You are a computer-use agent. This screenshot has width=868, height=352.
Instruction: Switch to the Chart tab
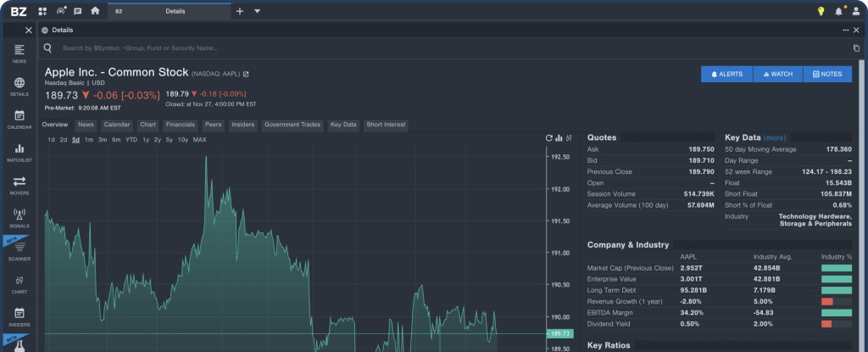147,125
